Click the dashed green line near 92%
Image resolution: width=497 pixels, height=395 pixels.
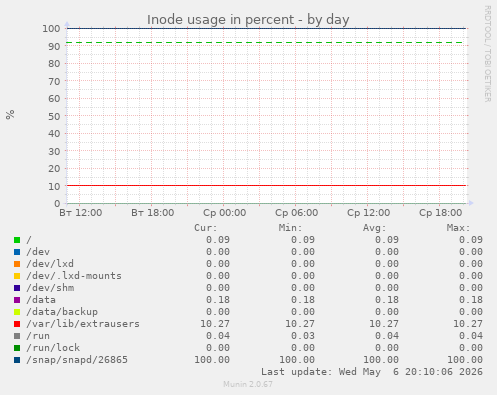pyautogui.click(x=266, y=43)
